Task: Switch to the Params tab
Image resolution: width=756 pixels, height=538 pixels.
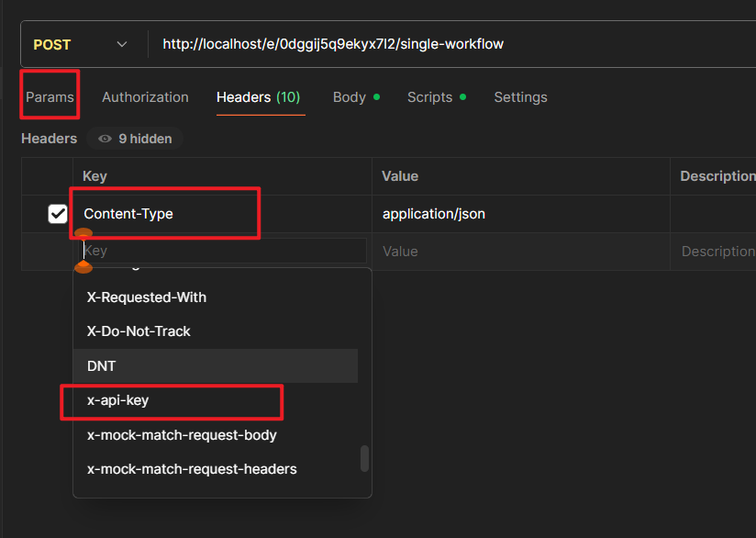Action: coord(50,97)
